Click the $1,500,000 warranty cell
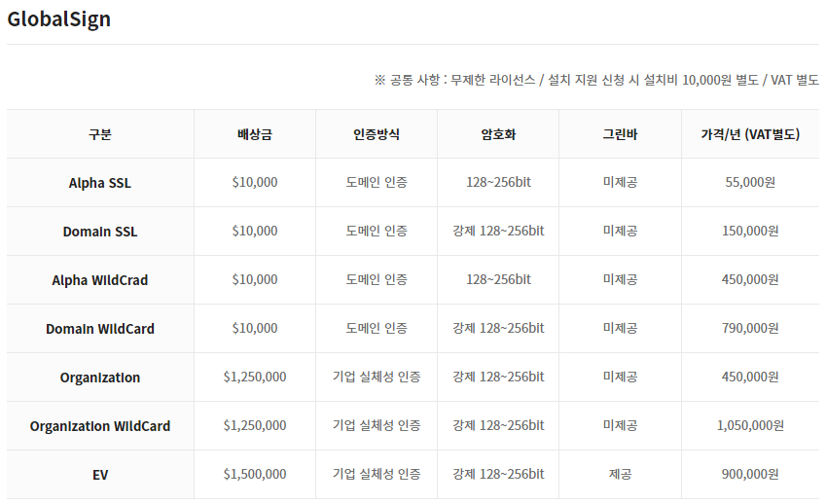 click(x=255, y=474)
